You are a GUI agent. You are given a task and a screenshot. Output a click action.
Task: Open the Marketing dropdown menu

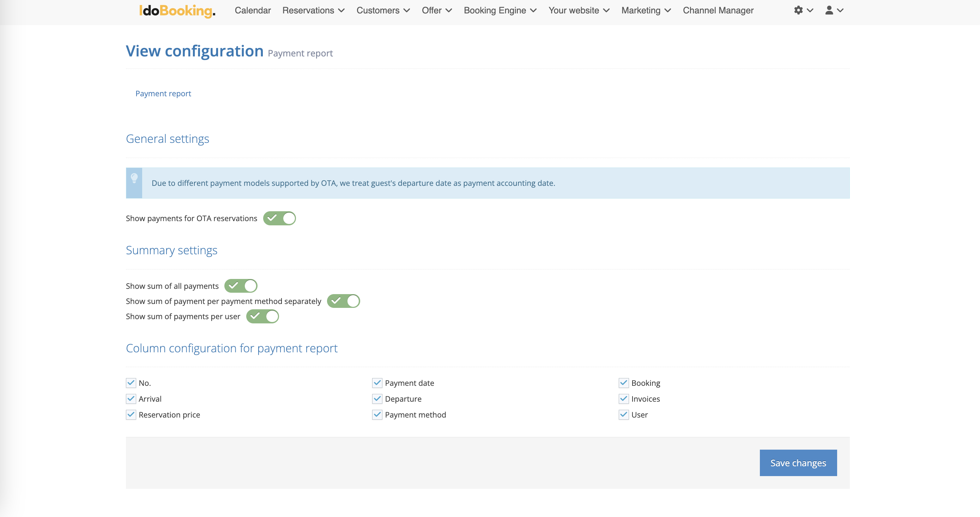pyautogui.click(x=646, y=11)
